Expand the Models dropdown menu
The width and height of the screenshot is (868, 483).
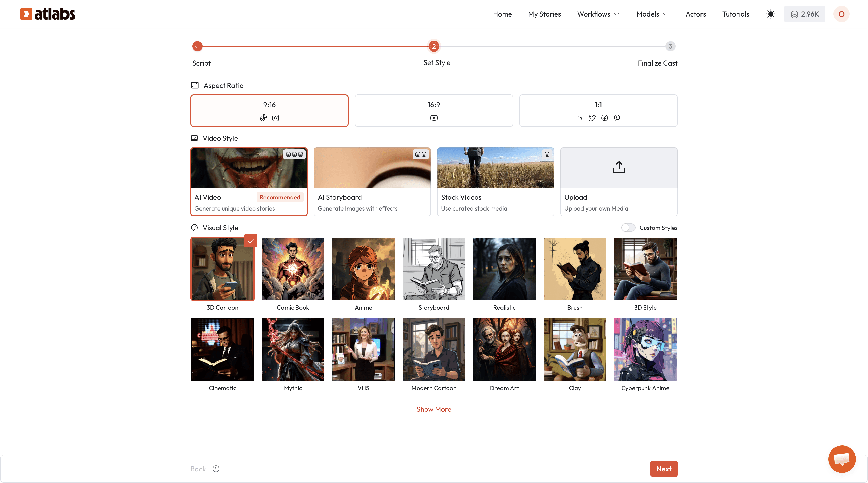(652, 14)
